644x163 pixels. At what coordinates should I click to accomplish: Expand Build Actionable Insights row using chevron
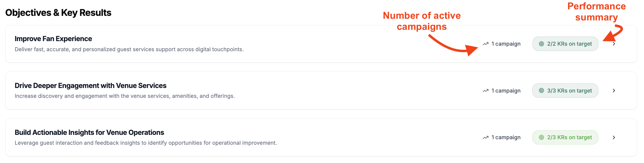(x=614, y=138)
